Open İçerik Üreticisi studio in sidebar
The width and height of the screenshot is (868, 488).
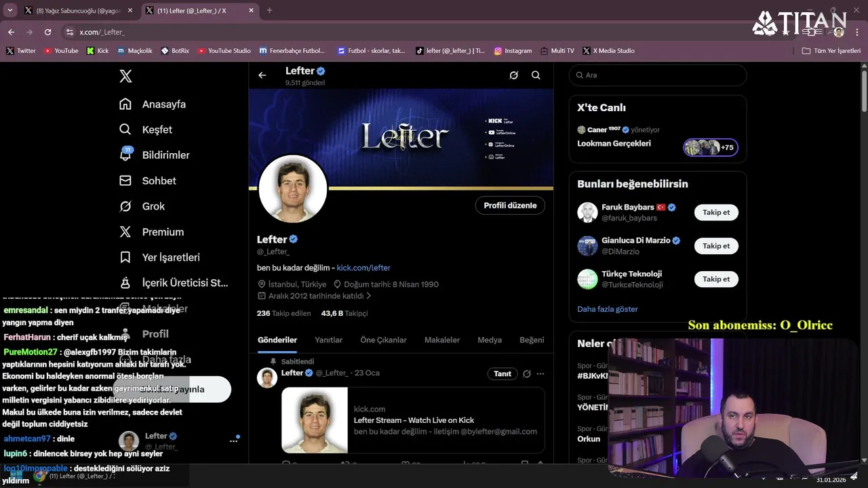point(174,283)
